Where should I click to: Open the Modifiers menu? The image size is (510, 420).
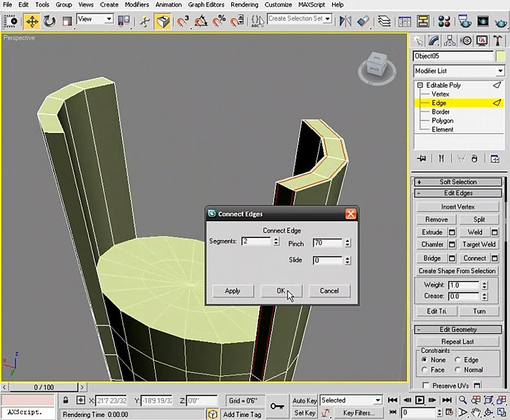137,4
